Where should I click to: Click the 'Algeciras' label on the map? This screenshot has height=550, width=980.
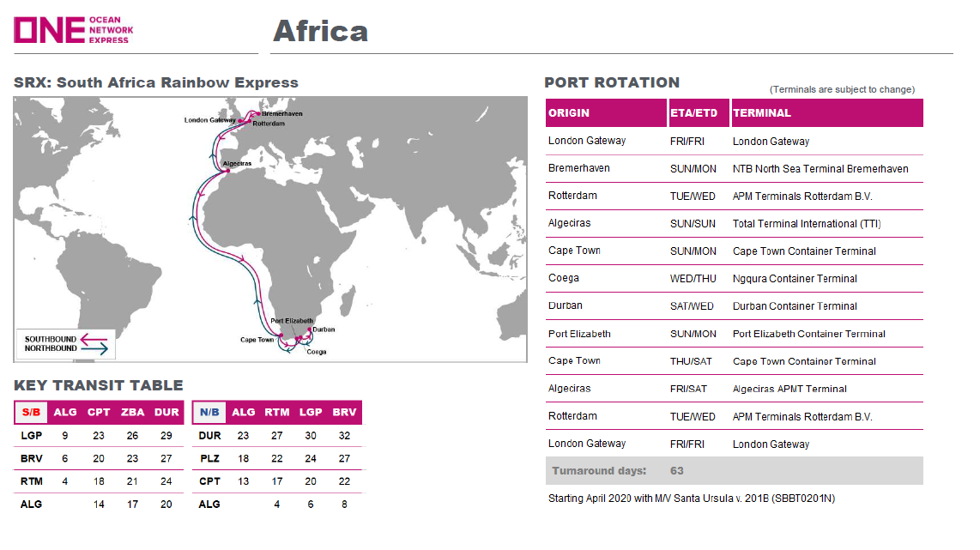[238, 164]
